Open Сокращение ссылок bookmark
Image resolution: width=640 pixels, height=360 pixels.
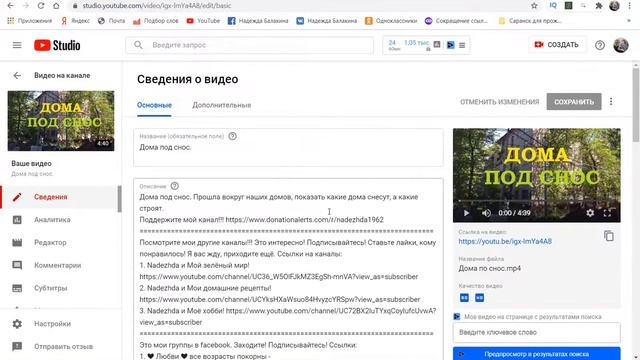click(x=456, y=21)
